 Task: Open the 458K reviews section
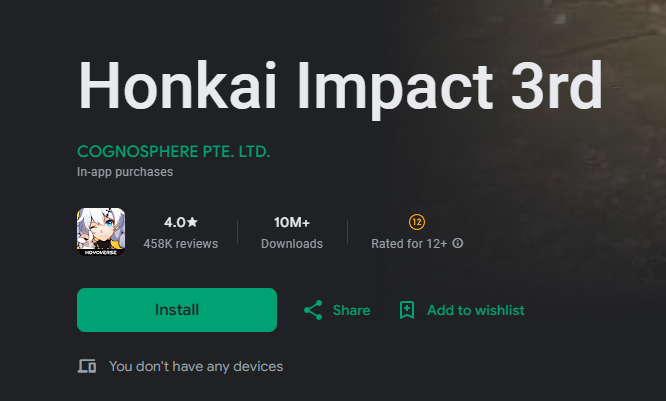pos(180,244)
